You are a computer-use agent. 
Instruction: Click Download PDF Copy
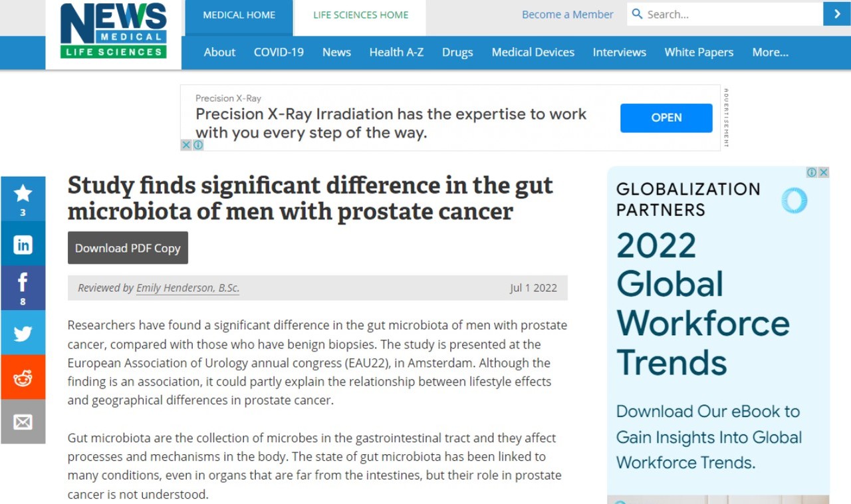point(128,247)
